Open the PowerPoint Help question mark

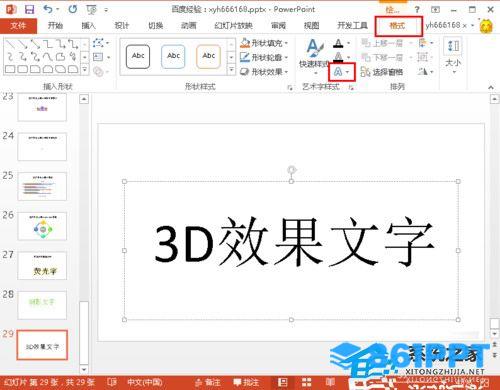(417, 9)
